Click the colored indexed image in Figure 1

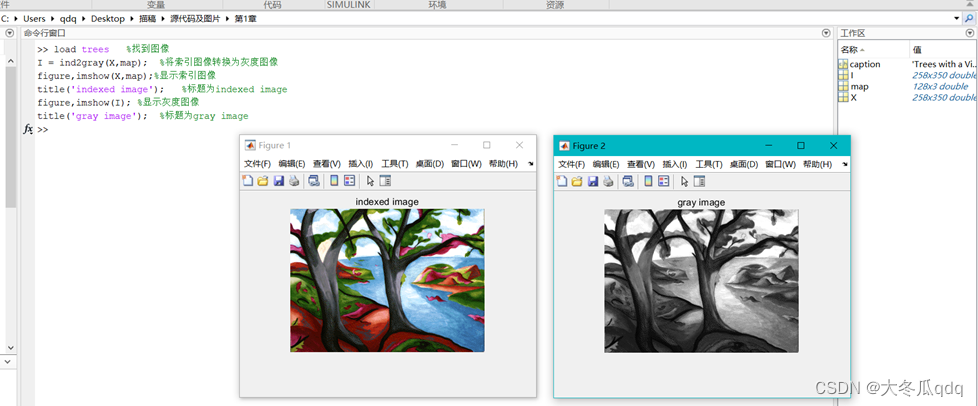(387, 281)
